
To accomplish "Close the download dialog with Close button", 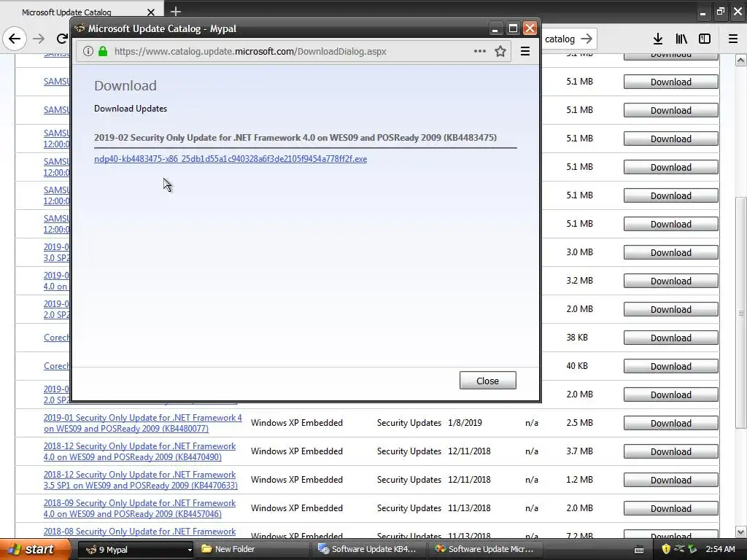I will (x=487, y=381).
